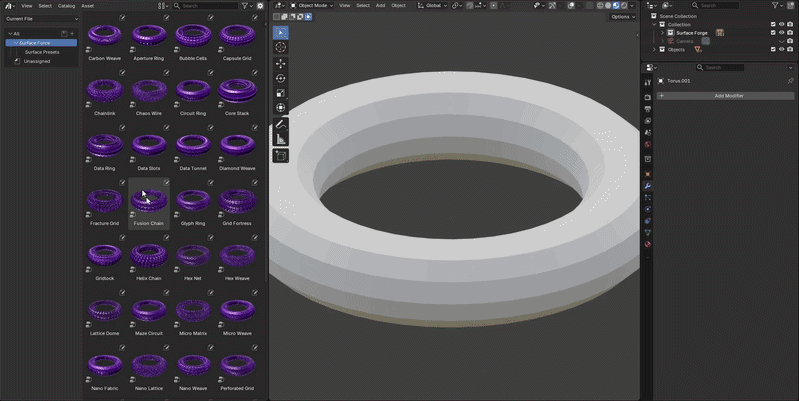
Task: Select the Add Cube tool
Action: 280,155
